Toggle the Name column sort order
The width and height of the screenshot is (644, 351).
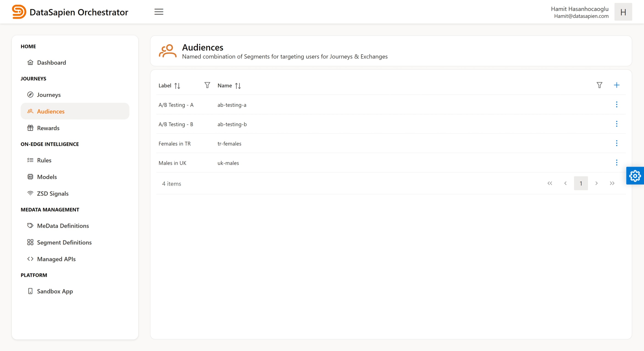coord(238,85)
